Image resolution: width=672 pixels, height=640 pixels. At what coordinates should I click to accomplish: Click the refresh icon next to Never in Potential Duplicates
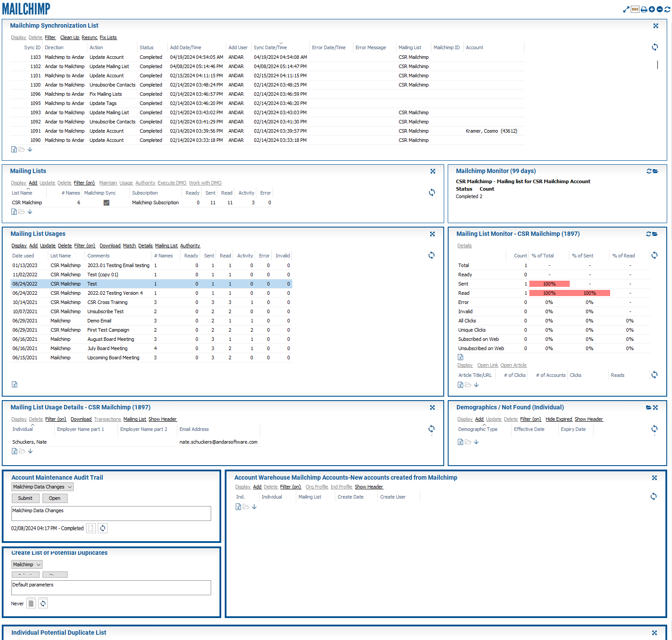(43, 604)
